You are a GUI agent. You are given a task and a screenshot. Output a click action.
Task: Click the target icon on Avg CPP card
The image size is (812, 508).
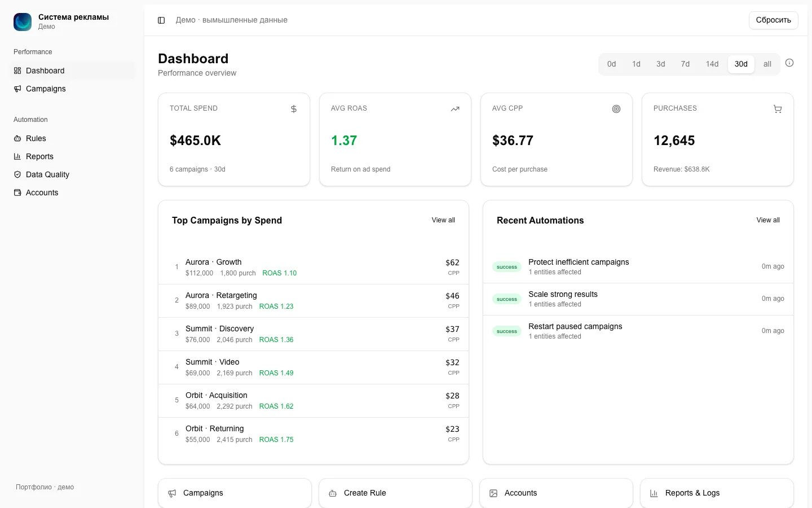616,109
